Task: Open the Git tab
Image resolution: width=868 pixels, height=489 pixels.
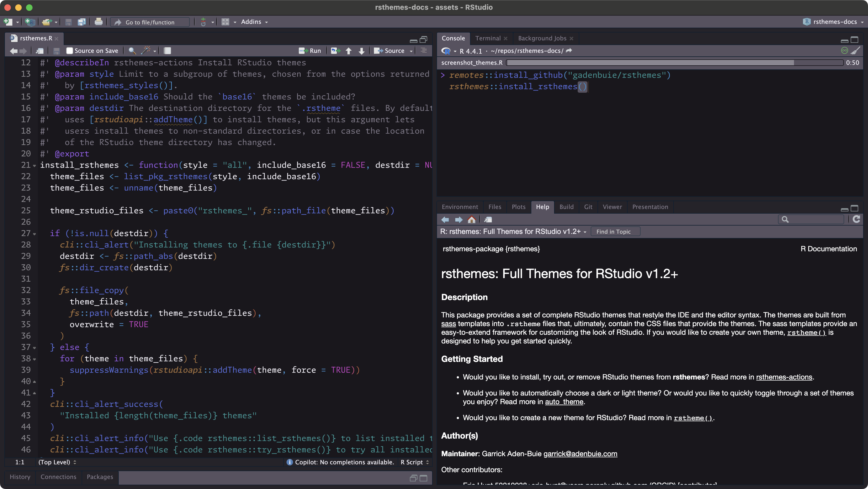Action: click(588, 207)
